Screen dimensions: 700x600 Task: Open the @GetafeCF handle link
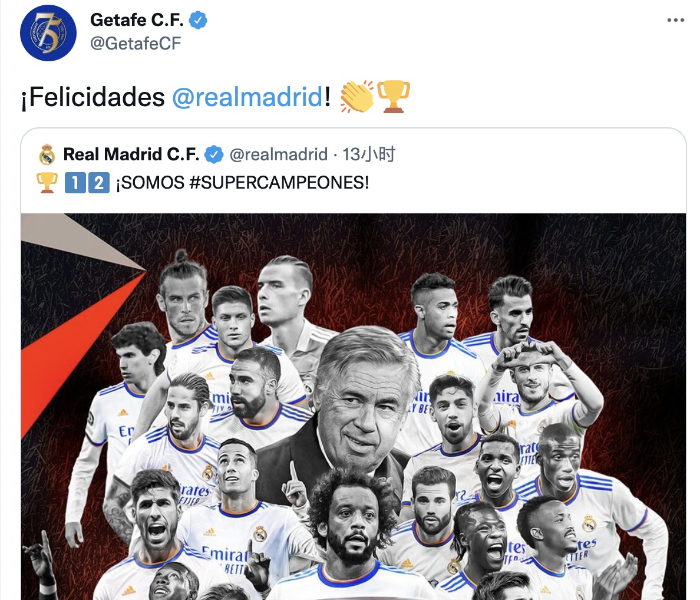pos(136,44)
